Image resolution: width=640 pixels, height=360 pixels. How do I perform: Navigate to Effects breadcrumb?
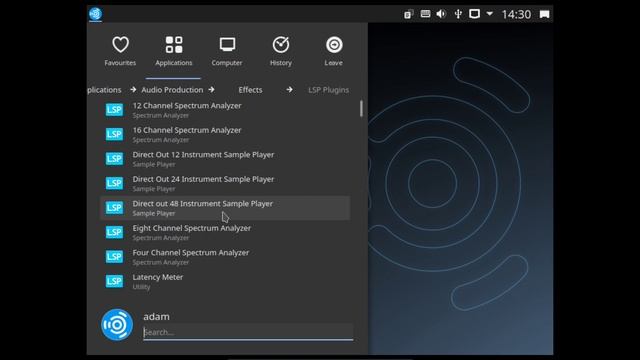250,90
